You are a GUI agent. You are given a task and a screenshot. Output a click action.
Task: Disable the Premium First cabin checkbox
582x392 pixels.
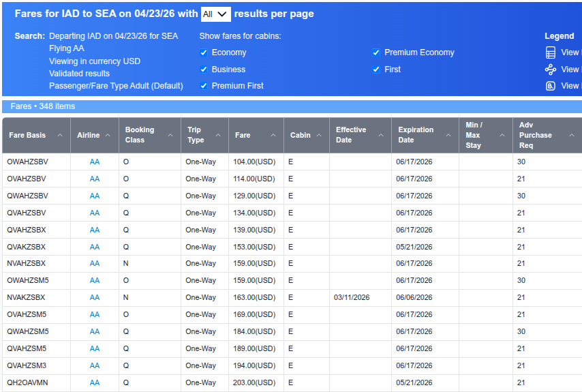[x=203, y=86]
